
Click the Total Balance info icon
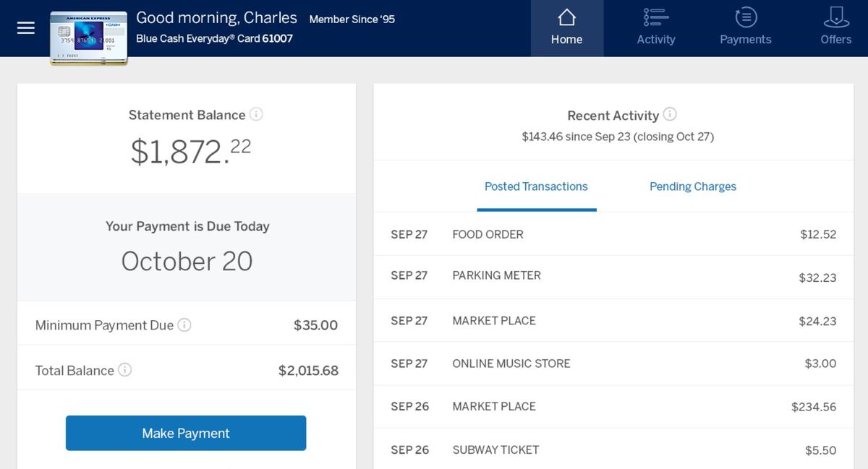tap(126, 370)
